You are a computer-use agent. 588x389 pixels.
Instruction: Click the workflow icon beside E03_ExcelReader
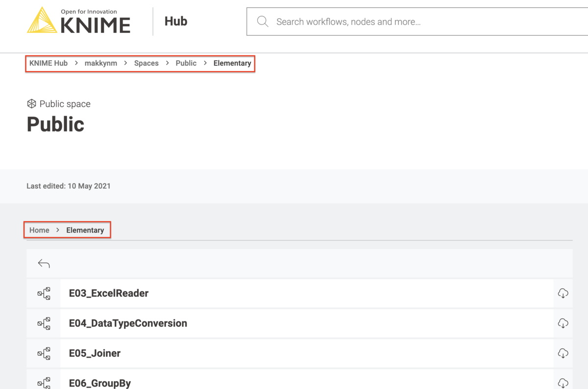click(43, 293)
